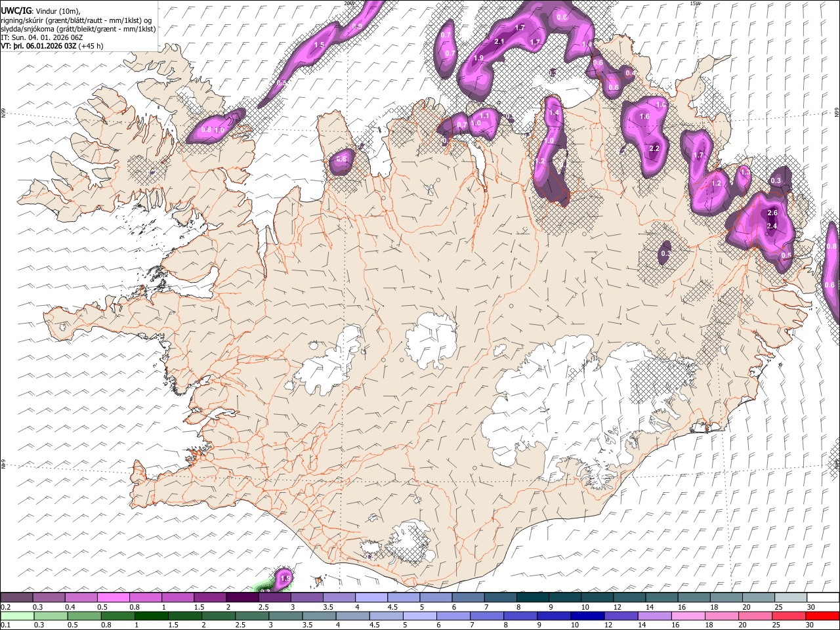Image resolution: width=840 pixels, height=630 pixels.
Task: Select bottom-row legend swatch between 1 and 1.5
Action: tap(152, 616)
